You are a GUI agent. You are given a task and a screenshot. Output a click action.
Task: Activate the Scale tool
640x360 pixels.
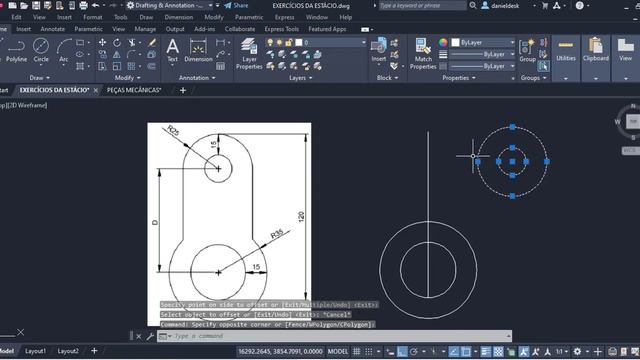coord(117,66)
